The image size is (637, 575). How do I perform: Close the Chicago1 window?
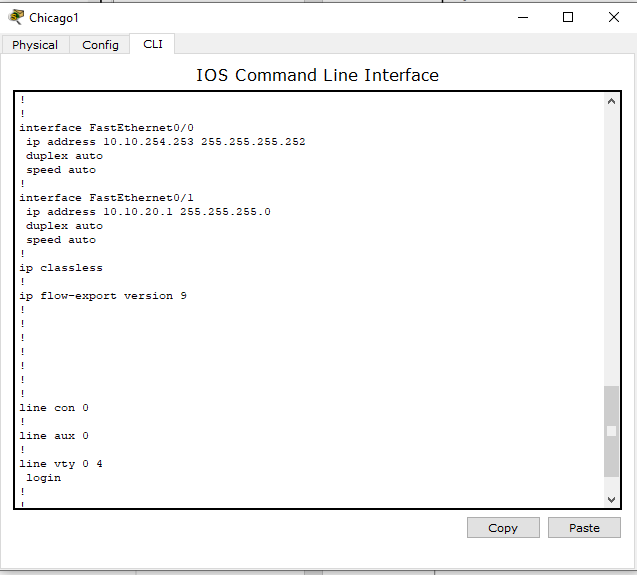613,17
